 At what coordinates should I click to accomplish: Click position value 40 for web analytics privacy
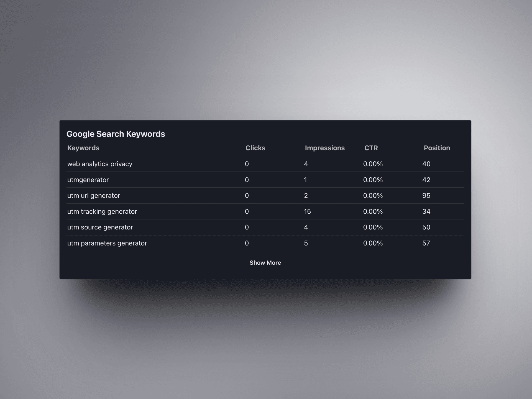tap(426, 164)
